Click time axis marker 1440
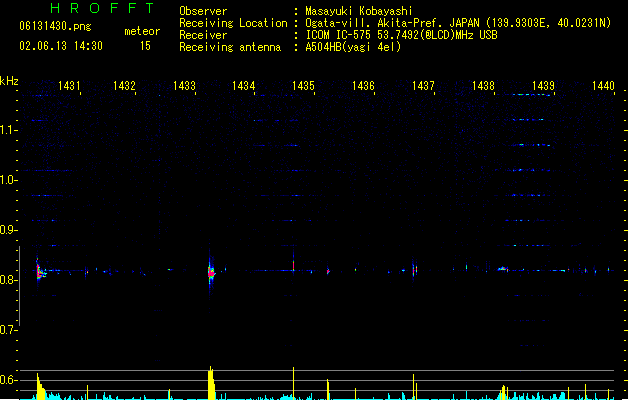The height and width of the screenshot is (400, 629). tap(603, 85)
